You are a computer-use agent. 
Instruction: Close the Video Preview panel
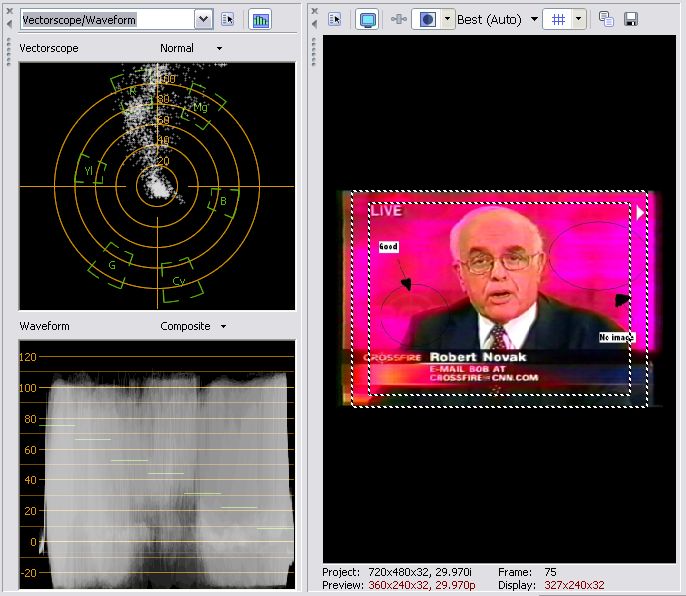click(314, 11)
